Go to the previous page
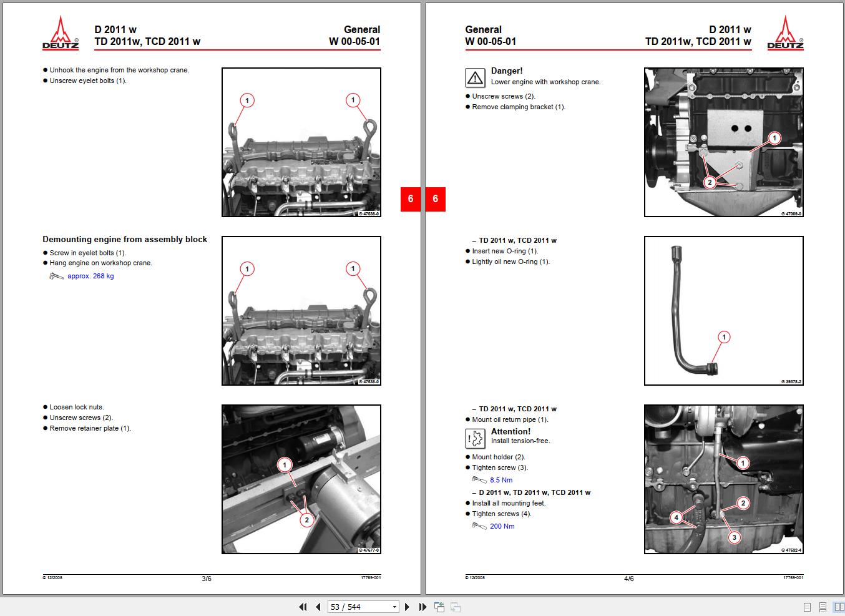Image resolution: width=845 pixels, height=616 pixels. click(x=318, y=607)
